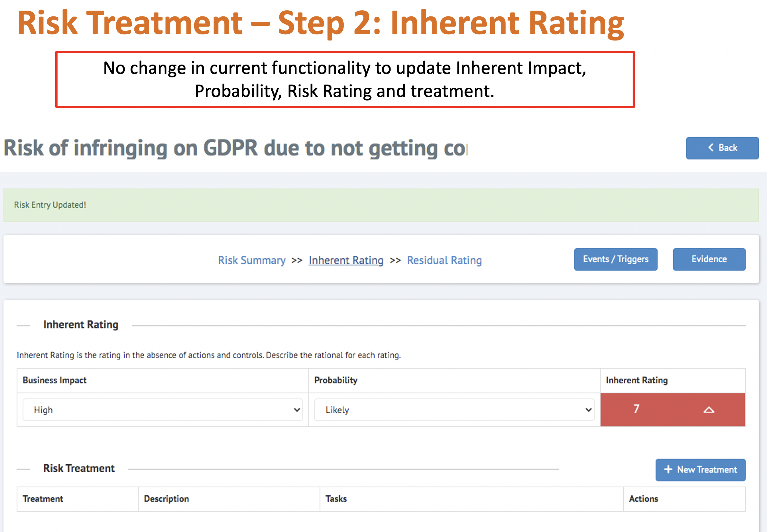767x532 pixels.
Task: Open the Events / Triggers section
Action: [615, 259]
